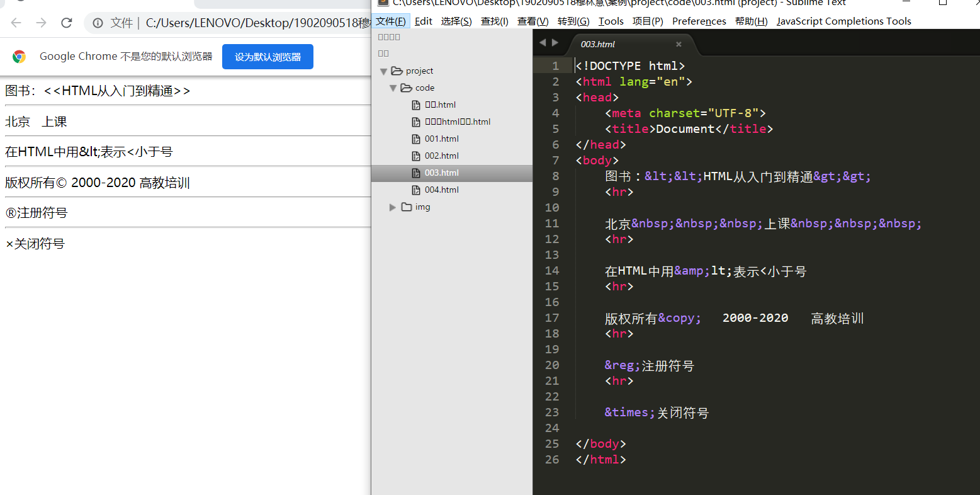Select the code folder in sidebar
The height and width of the screenshot is (495, 980).
click(x=425, y=88)
